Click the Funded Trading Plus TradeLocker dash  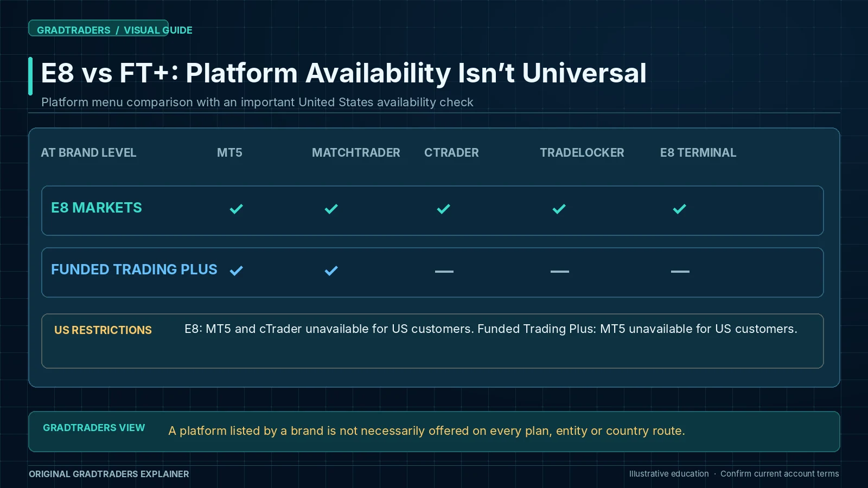560,271
